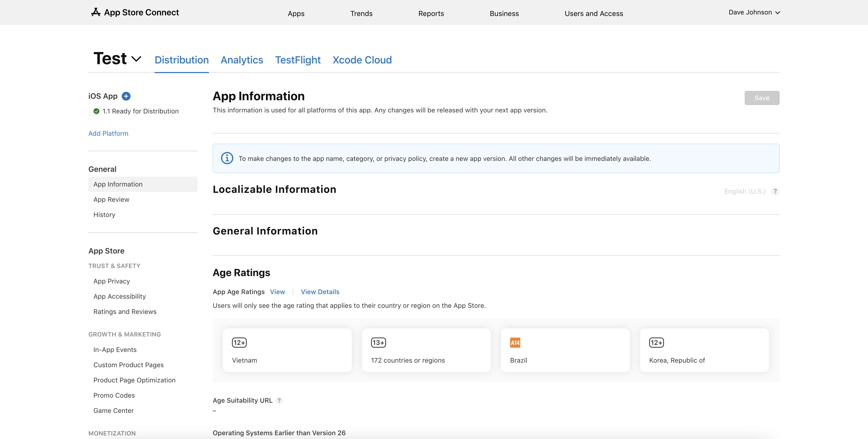Click the 172 countries or regions card
868x439 pixels.
click(x=426, y=350)
